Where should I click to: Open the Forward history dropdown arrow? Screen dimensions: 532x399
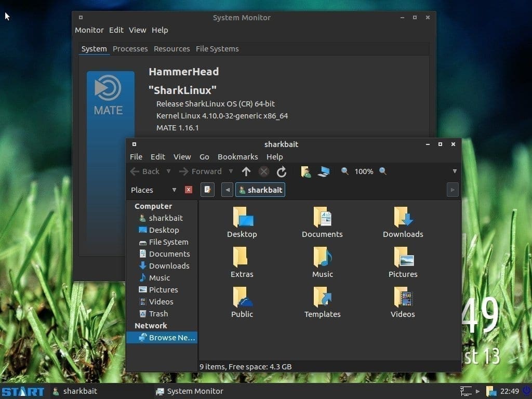231,171
